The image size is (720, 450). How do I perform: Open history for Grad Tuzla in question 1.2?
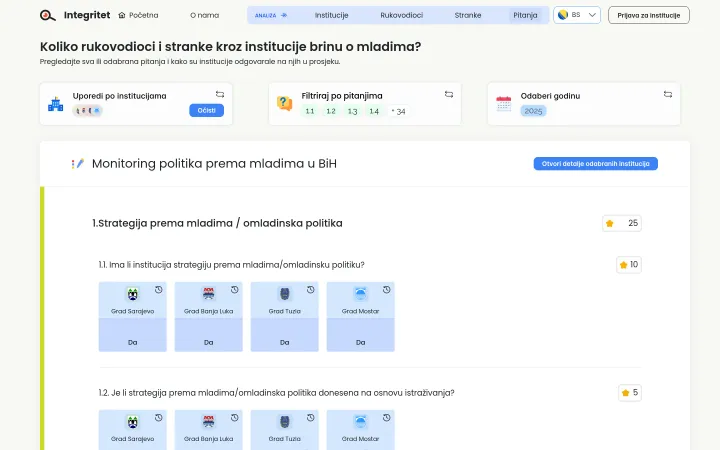(x=311, y=418)
